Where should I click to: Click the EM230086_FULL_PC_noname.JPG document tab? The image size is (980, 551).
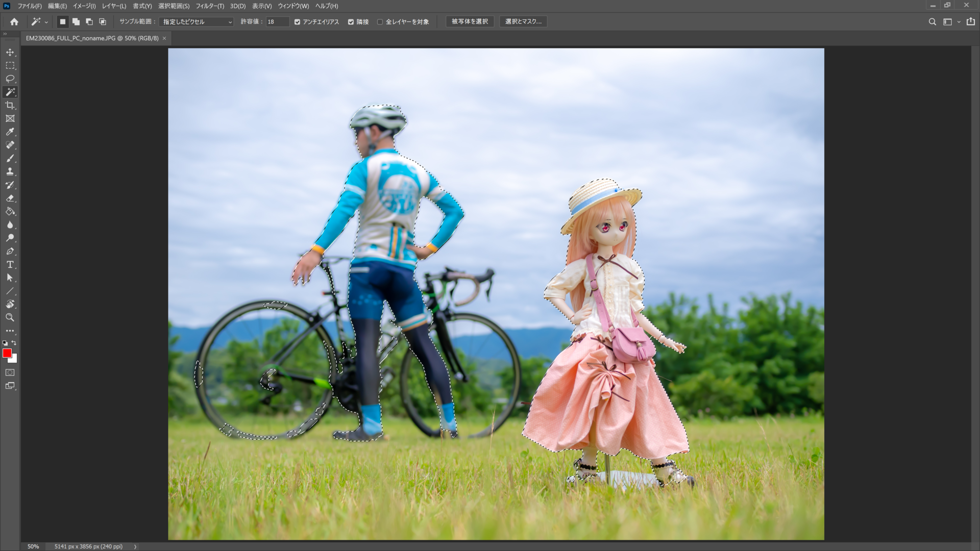pyautogui.click(x=92, y=38)
